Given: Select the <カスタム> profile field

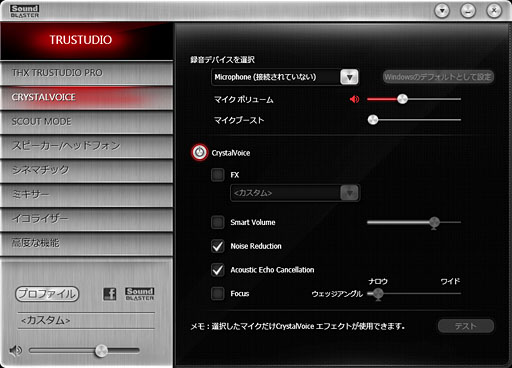Looking at the screenshot, I should click(x=86, y=320).
